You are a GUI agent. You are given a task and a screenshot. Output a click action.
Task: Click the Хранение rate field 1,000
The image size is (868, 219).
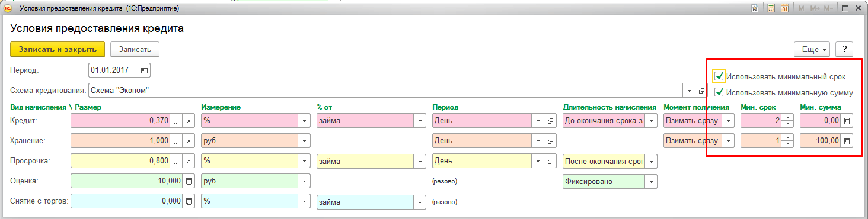click(120, 141)
